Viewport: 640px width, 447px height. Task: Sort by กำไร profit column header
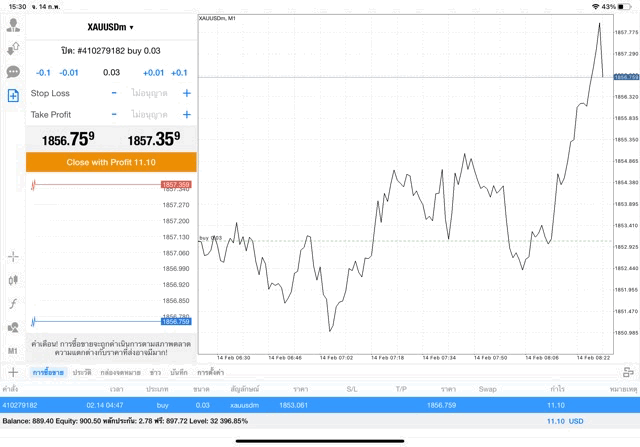(x=557, y=389)
